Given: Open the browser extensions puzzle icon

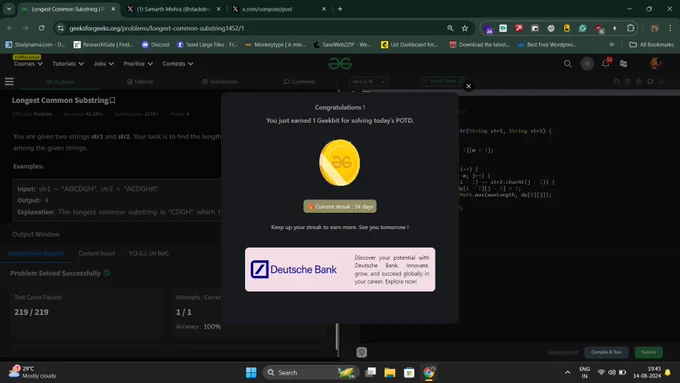Looking at the screenshot, I should [631, 28].
